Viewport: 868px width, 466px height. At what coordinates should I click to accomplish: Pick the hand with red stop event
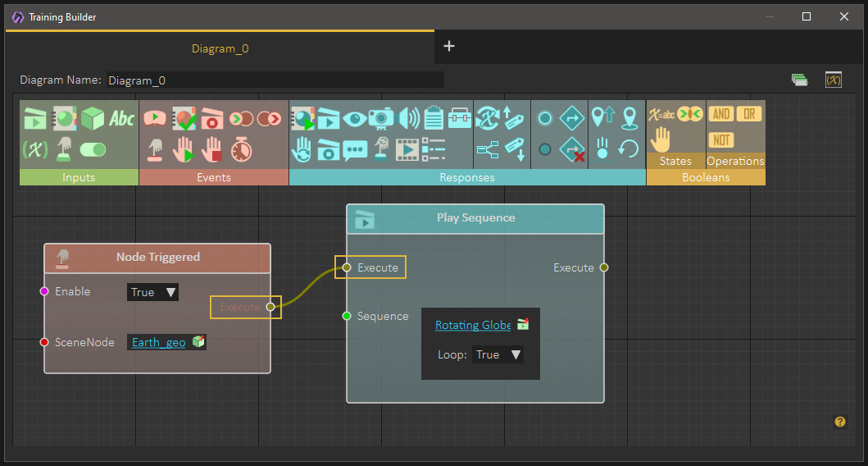coord(212,149)
